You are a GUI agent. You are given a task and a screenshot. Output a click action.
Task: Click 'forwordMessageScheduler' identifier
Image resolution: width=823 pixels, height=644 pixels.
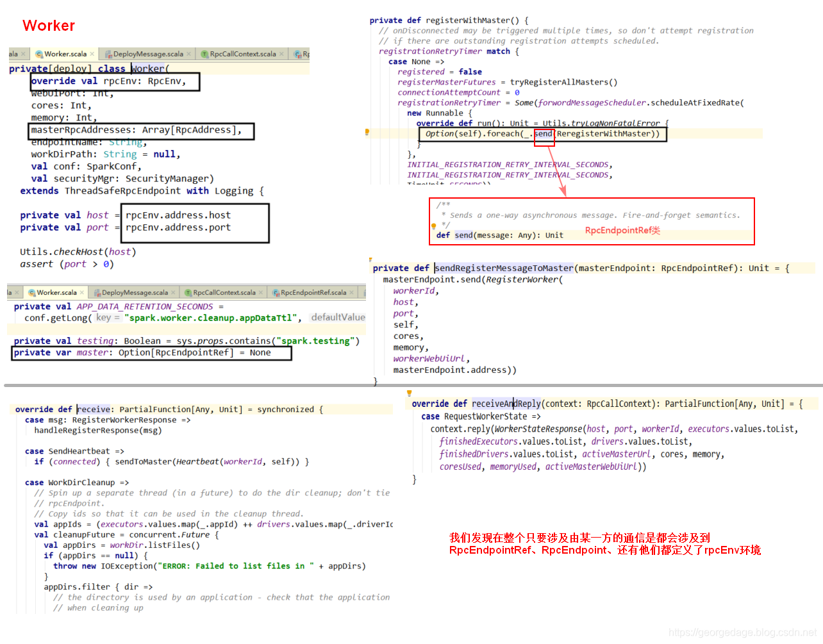tap(592, 103)
